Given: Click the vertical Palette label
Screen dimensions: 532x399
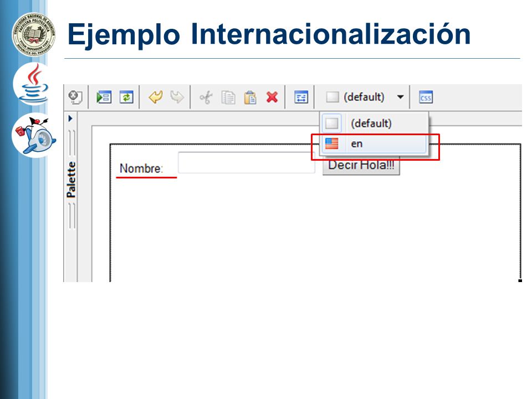Looking at the screenshot, I should click(x=71, y=180).
